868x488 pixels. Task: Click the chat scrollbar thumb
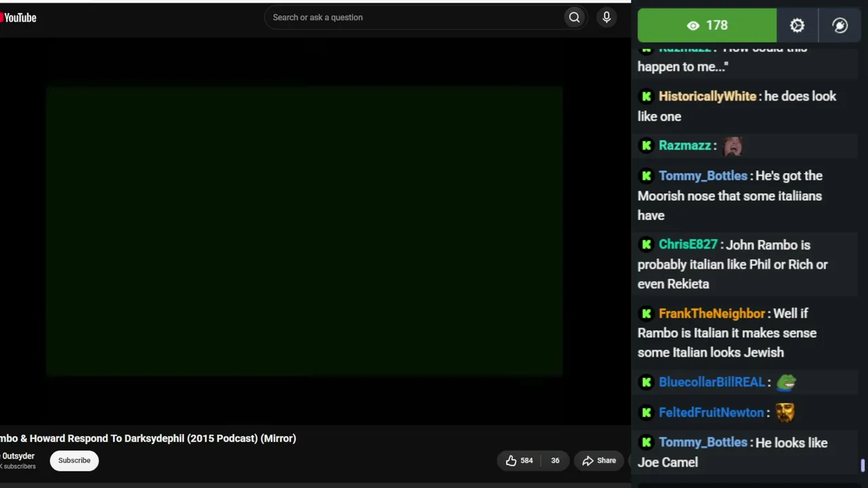pos(863,466)
